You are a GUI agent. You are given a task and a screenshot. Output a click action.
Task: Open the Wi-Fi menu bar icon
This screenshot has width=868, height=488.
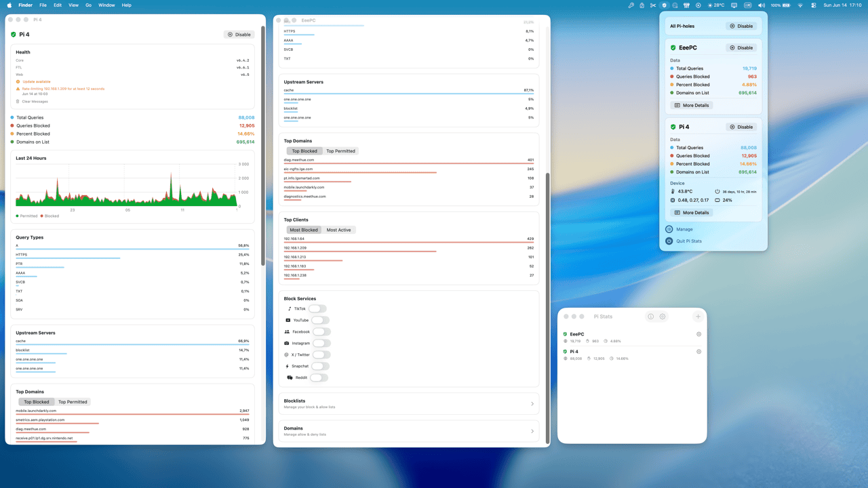[800, 5]
